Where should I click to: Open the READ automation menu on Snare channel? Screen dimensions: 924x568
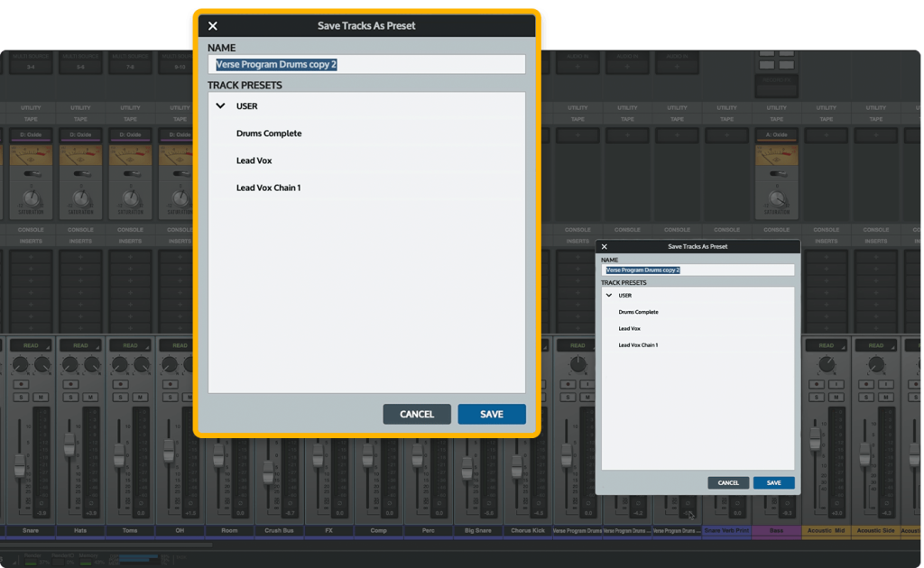tap(32, 345)
